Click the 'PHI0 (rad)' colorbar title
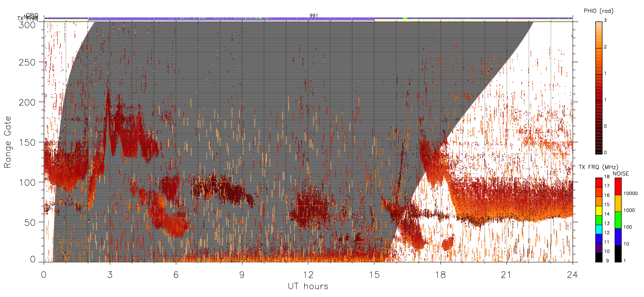 pyautogui.click(x=598, y=11)
